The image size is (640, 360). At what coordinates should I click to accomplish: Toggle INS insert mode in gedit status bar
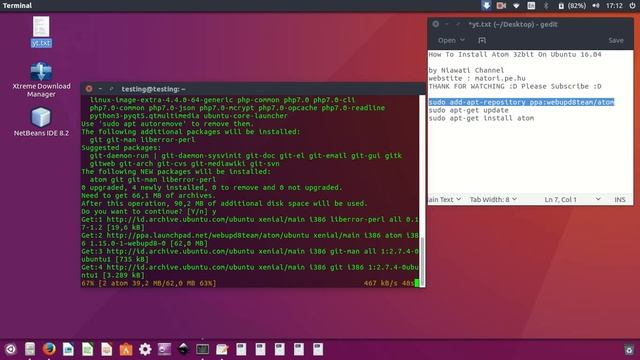pyautogui.click(x=620, y=199)
